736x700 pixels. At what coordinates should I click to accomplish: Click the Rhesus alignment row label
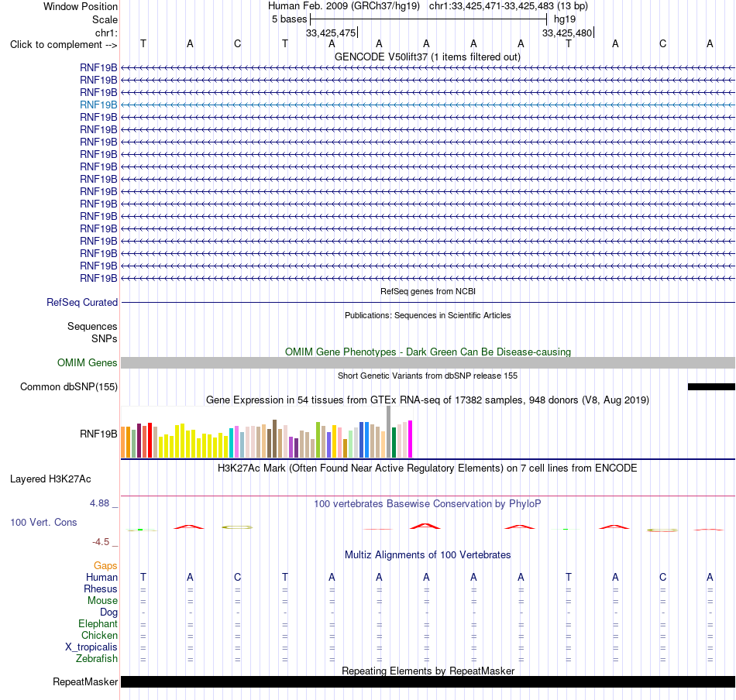[x=101, y=588]
